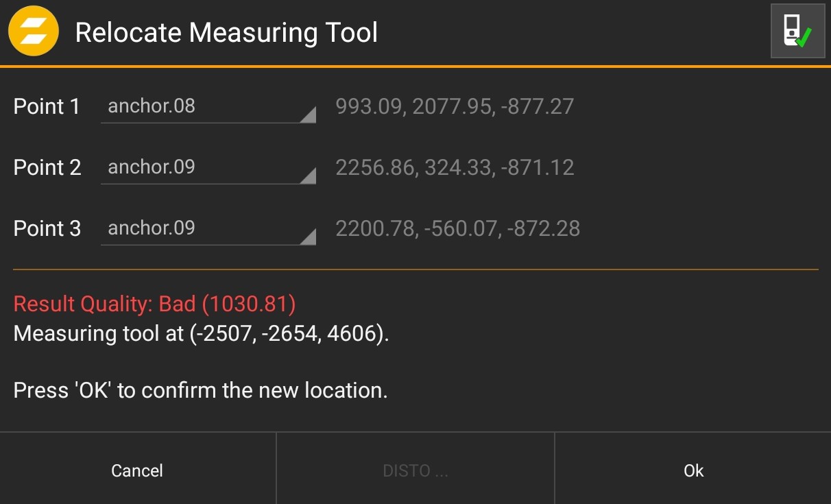Click the Press 'OK' to confirm instruction text
Image resolution: width=831 pixels, height=504 pixels.
[200, 391]
